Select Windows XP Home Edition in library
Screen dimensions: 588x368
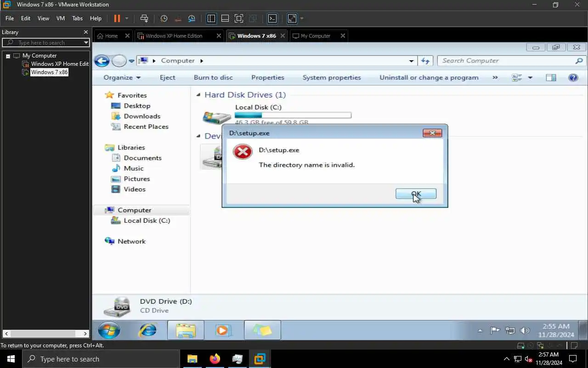pos(56,64)
